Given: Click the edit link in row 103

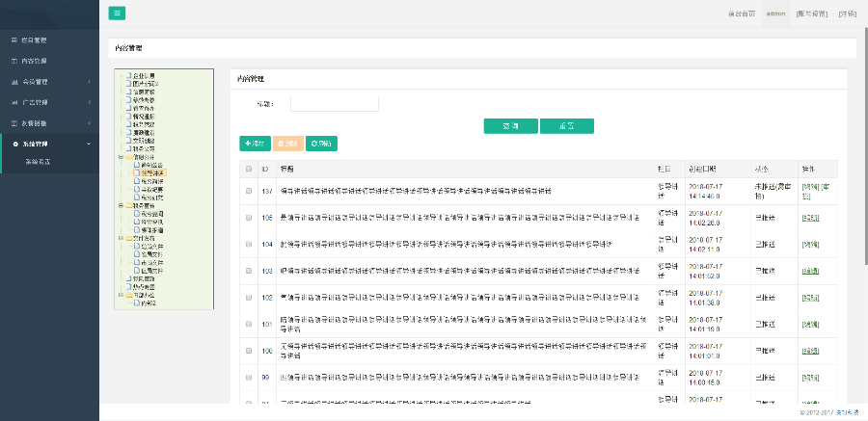Looking at the screenshot, I should coord(810,271).
